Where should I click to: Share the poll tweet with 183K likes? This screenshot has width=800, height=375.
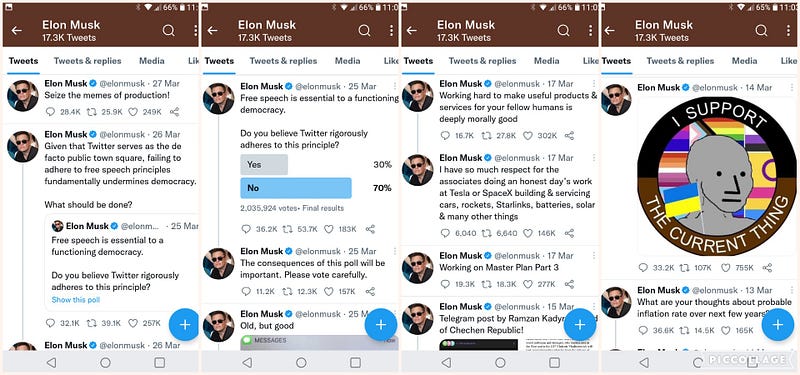(370, 229)
